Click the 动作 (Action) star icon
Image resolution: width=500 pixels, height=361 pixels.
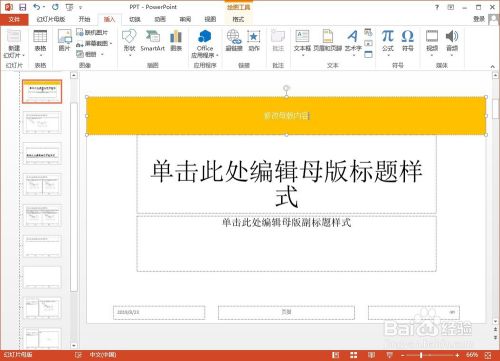pos(254,40)
